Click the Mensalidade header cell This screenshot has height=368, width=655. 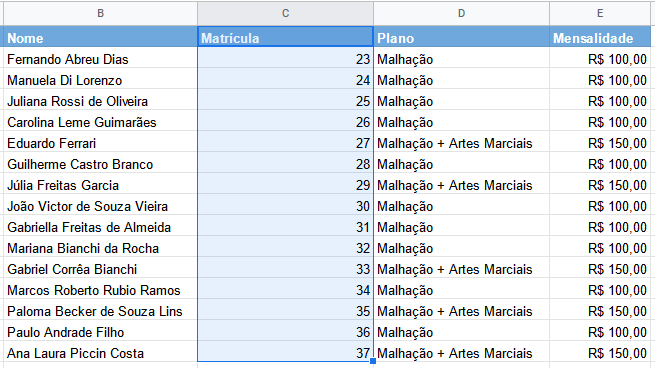(x=600, y=38)
